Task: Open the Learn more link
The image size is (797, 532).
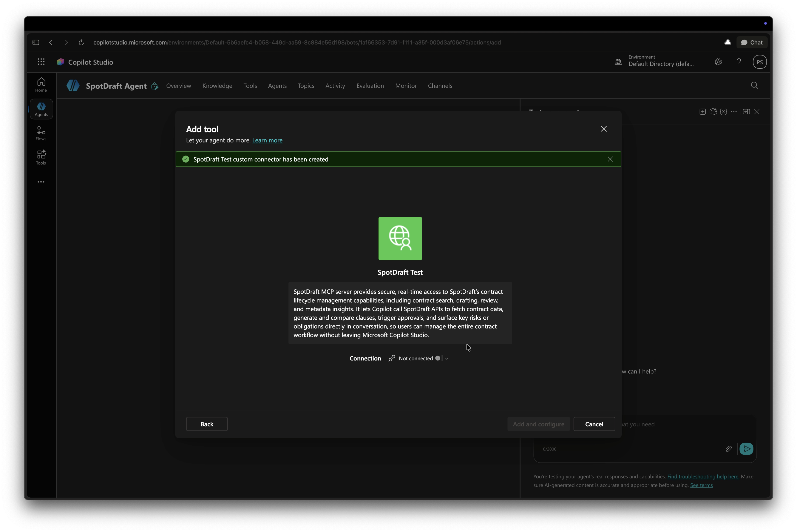Action: tap(267, 140)
